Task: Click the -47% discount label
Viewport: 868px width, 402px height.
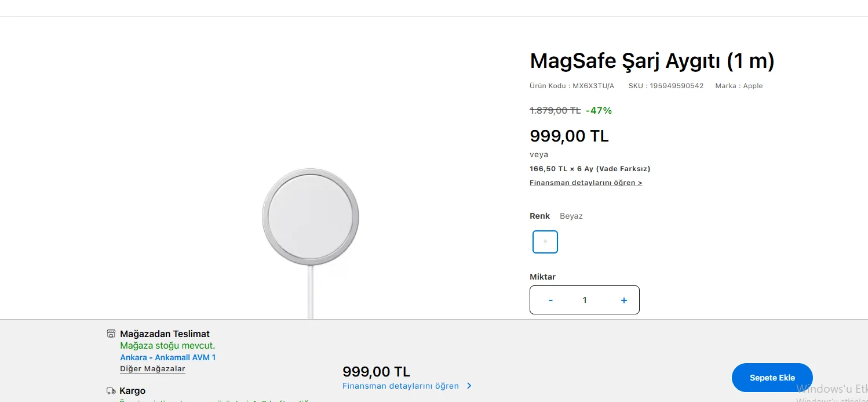Action: (599, 110)
